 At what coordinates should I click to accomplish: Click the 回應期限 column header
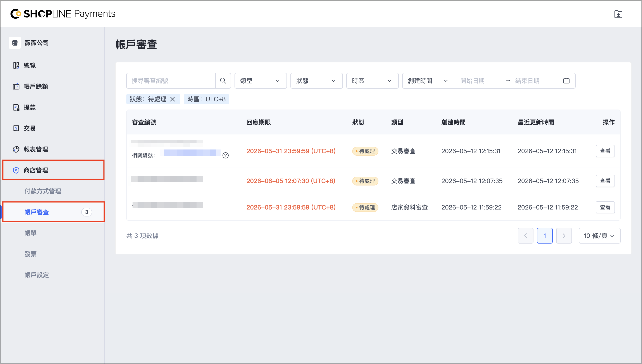pyautogui.click(x=259, y=122)
